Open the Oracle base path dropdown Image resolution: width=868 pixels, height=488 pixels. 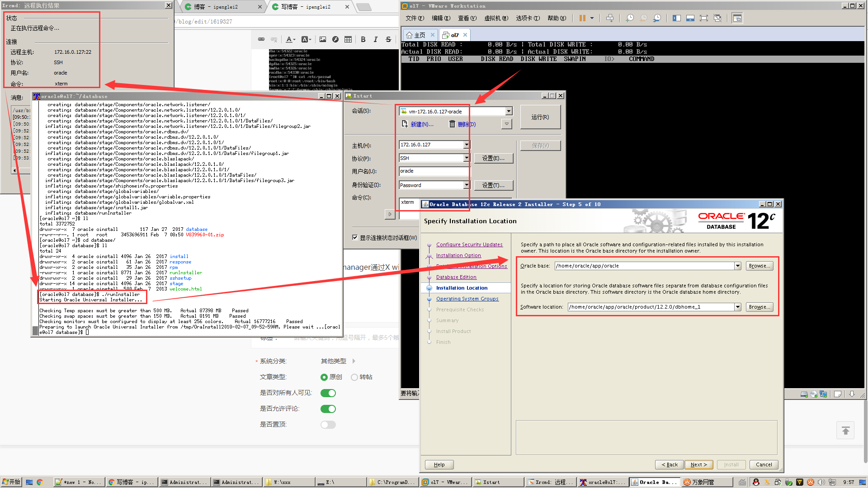[x=738, y=266]
